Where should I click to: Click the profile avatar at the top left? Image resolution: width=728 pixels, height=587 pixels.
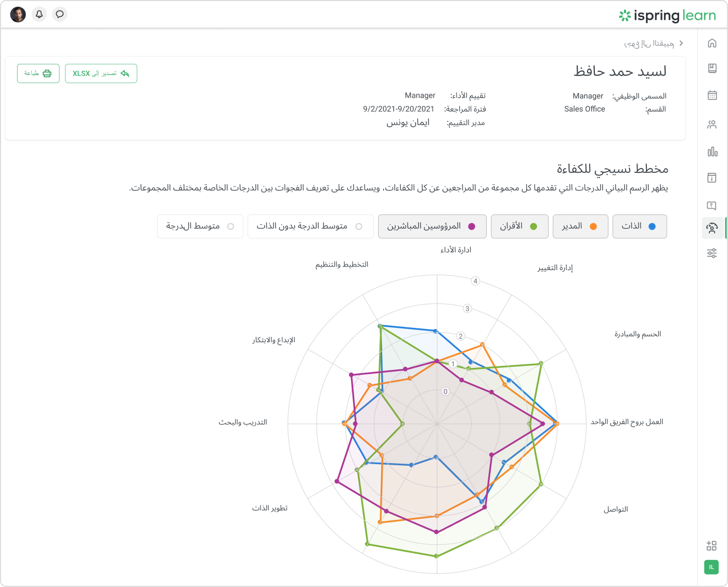[18, 14]
